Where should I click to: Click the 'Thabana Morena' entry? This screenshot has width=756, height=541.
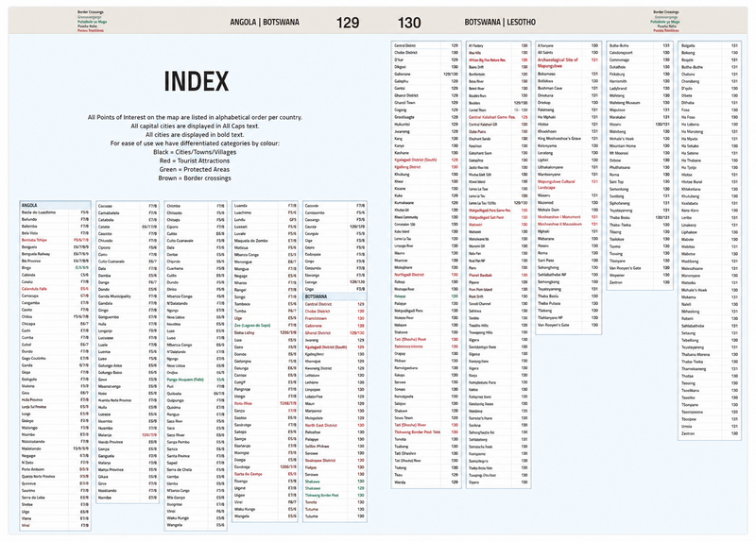tap(696, 354)
